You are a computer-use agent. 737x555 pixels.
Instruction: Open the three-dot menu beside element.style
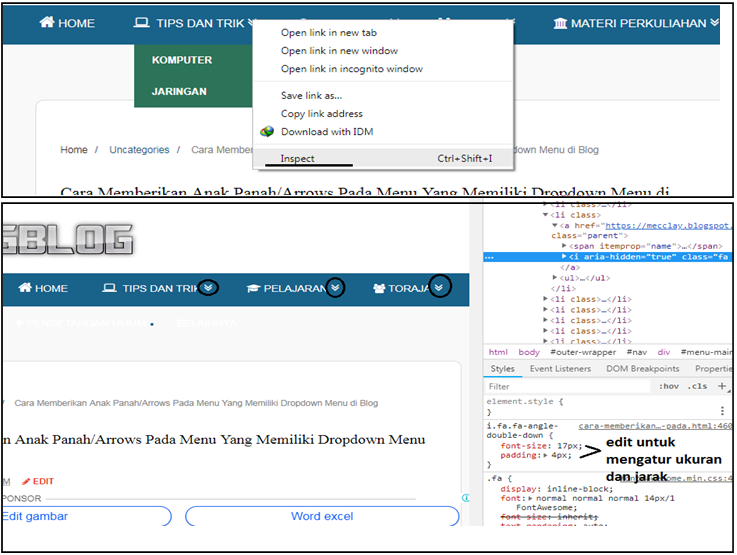point(722,411)
